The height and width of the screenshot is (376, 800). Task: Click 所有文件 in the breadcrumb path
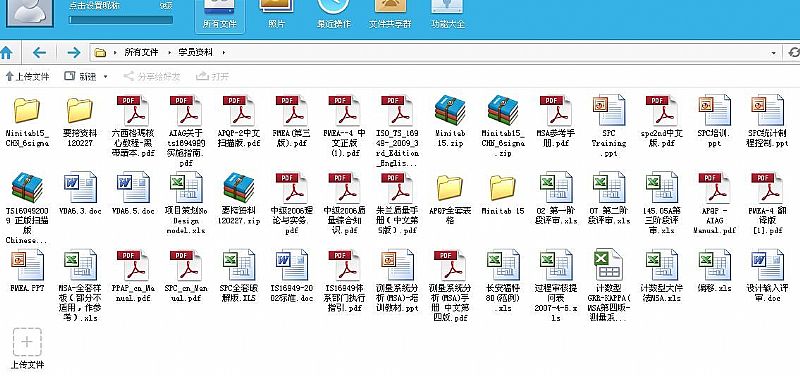pos(141,52)
